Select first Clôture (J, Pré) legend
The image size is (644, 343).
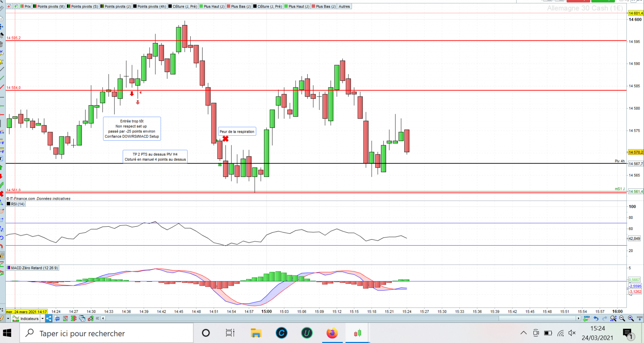[182, 6]
